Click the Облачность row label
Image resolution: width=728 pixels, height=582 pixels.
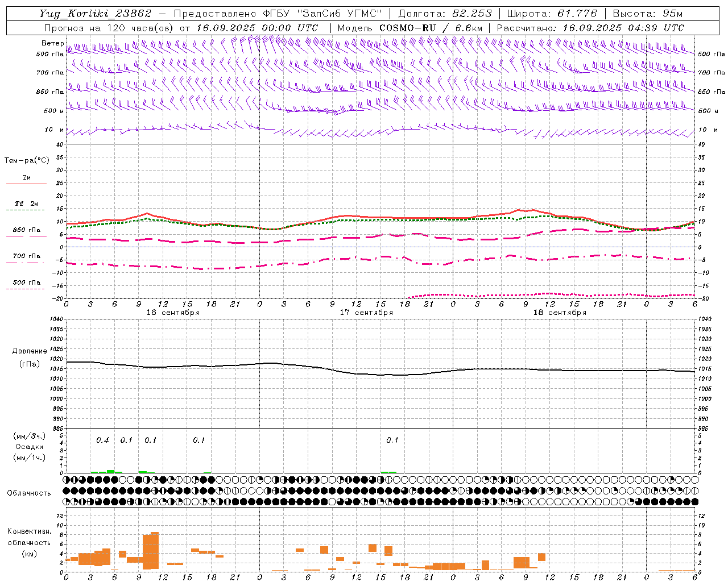pos(29,493)
